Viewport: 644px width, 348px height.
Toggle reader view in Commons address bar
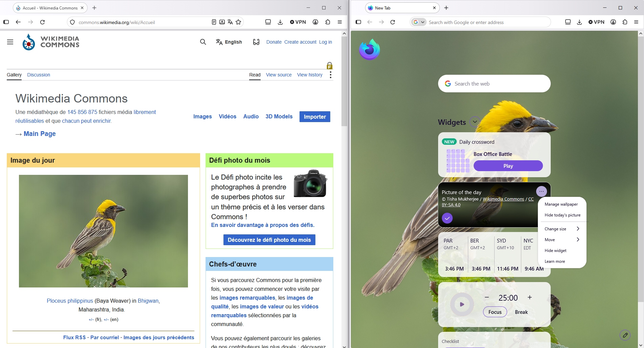click(x=214, y=22)
